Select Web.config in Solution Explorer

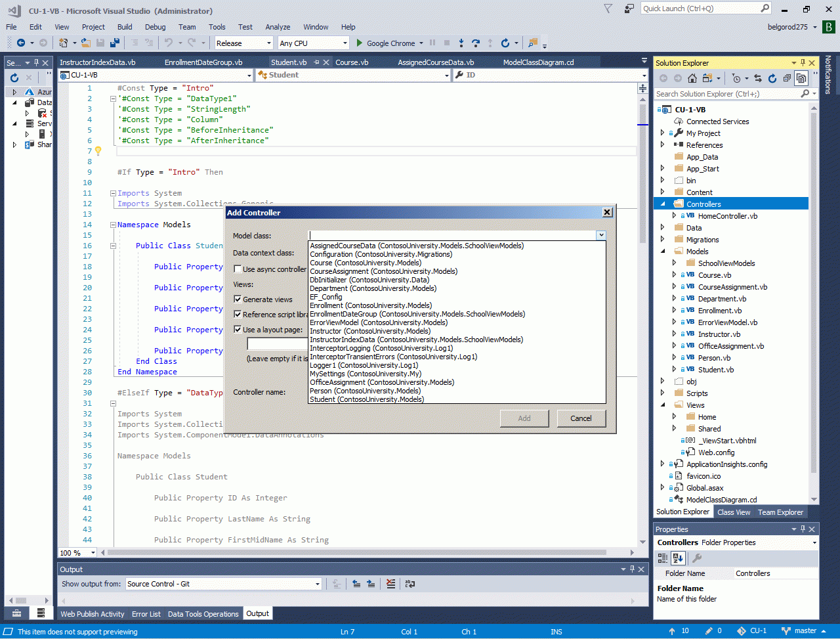(716, 452)
